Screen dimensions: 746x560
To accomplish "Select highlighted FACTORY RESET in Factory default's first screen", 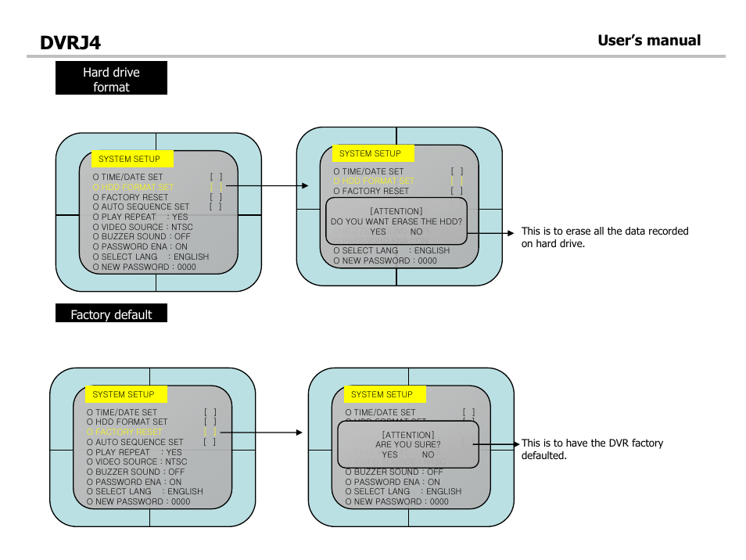I will (124, 432).
